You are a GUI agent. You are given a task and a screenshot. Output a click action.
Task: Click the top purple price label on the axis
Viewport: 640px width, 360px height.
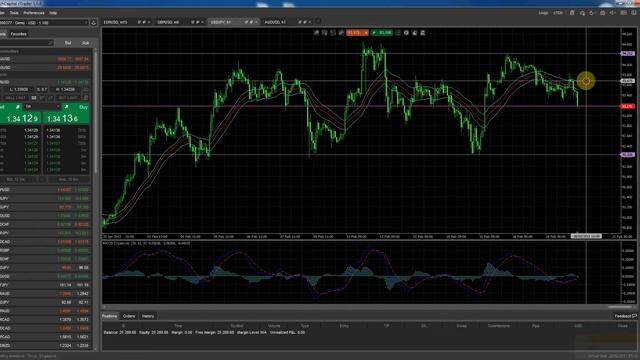coord(627,54)
